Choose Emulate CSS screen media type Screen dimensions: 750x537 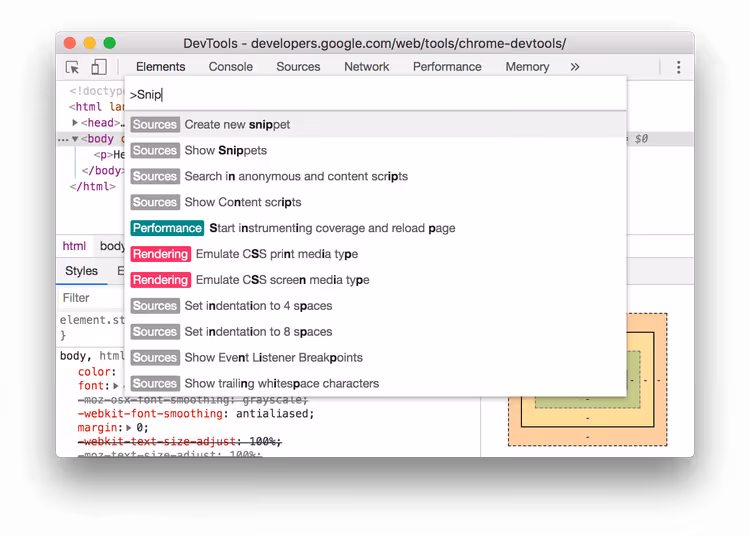coord(375,279)
